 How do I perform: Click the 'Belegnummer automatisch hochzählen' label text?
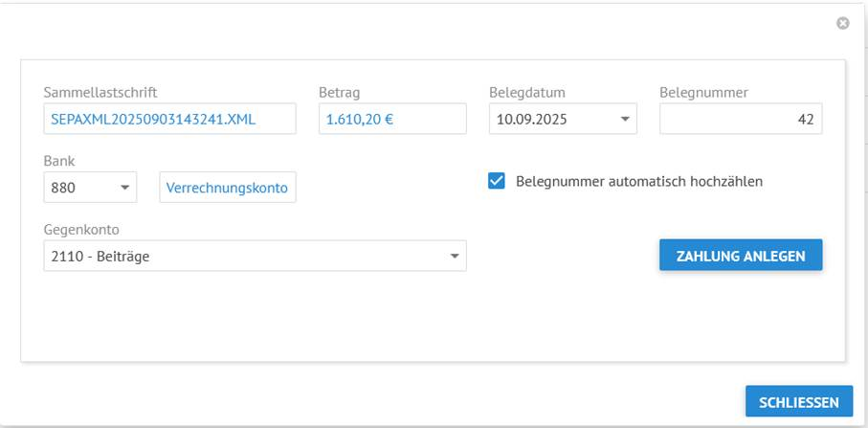click(638, 181)
